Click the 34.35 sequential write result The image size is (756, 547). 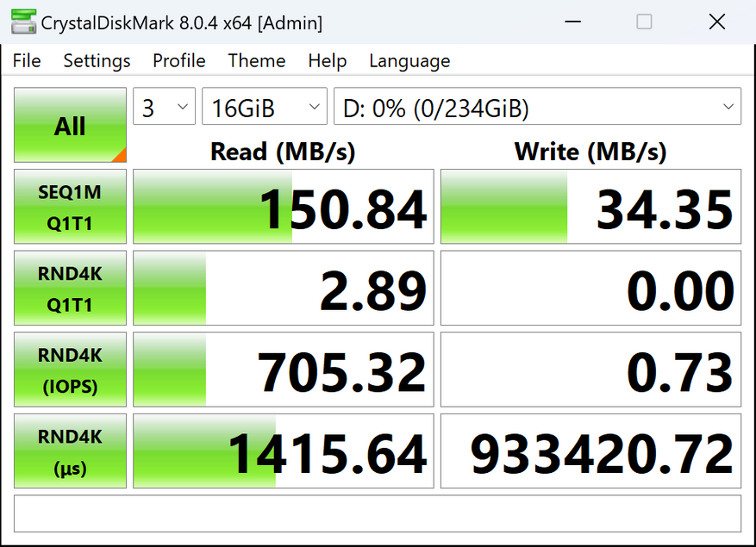[590, 207]
